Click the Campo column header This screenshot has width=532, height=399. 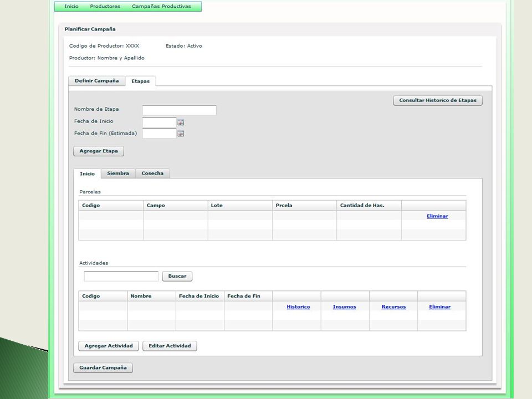click(x=176, y=205)
